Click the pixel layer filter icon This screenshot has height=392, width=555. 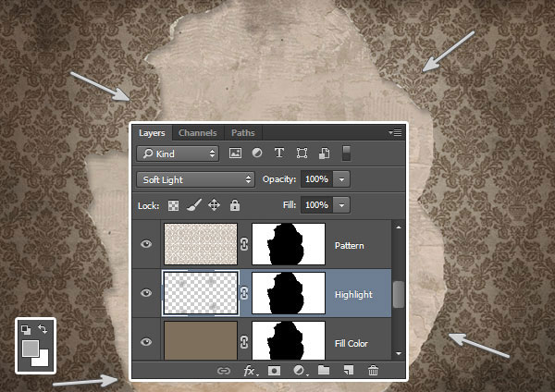pos(235,153)
